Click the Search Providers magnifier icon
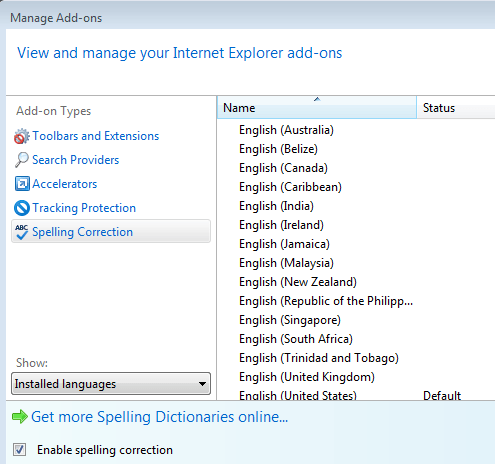 pos(22,160)
